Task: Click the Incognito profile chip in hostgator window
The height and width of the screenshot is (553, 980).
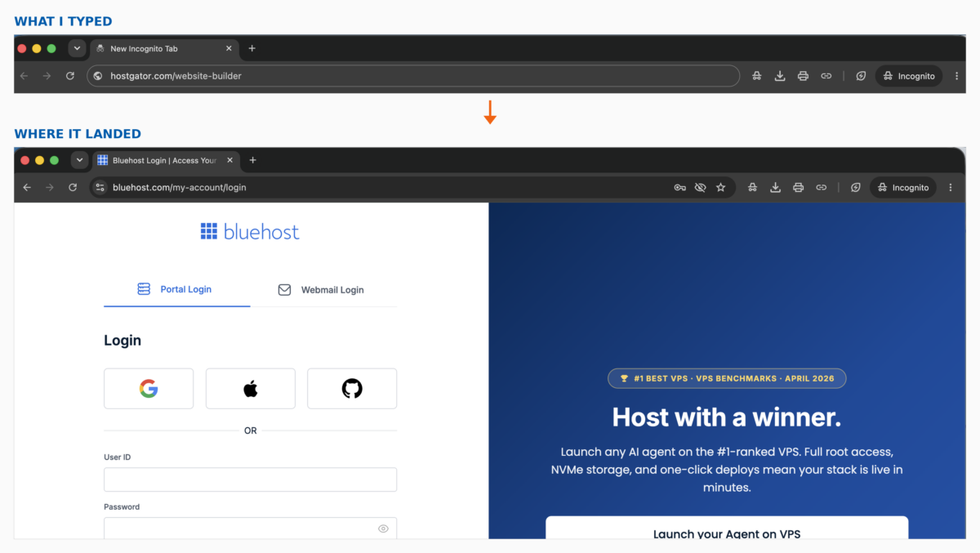Action: (x=908, y=76)
